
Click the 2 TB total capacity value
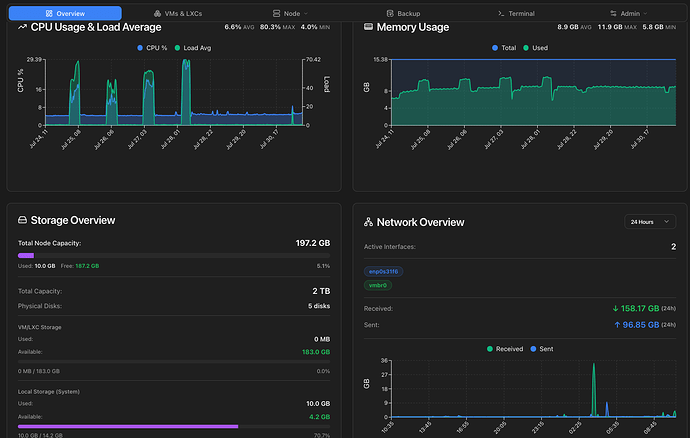[321, 291]
